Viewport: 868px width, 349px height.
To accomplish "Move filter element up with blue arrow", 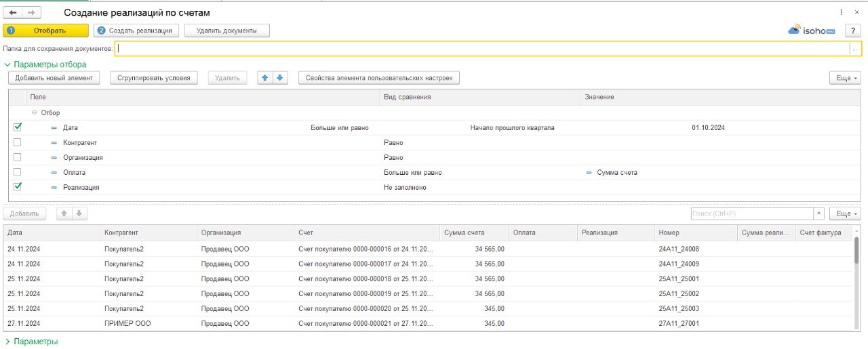I will click(x=267, y=78).
